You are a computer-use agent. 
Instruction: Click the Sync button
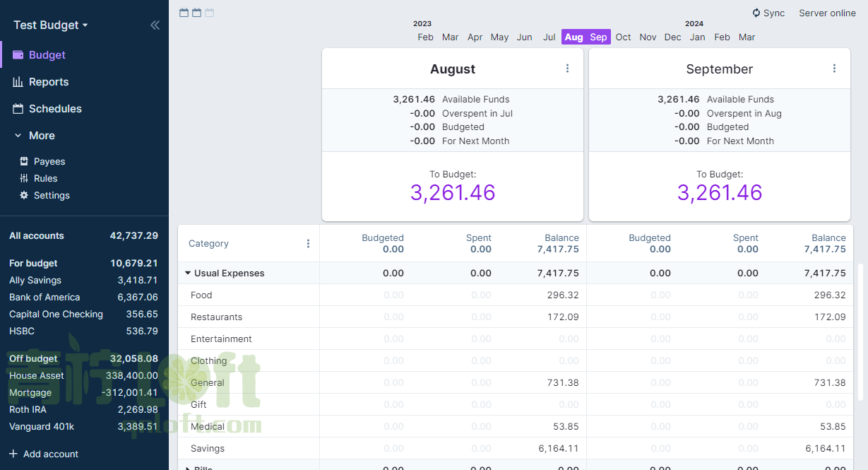click(768, 13)
